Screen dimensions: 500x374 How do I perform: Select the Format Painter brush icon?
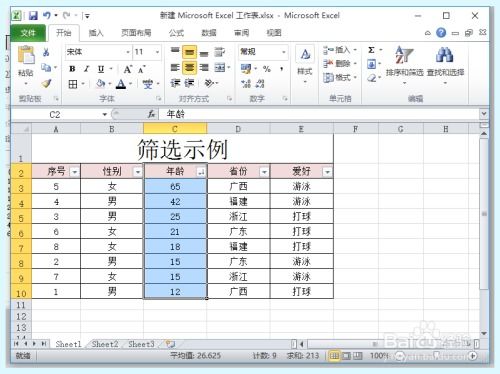point(46,83)
